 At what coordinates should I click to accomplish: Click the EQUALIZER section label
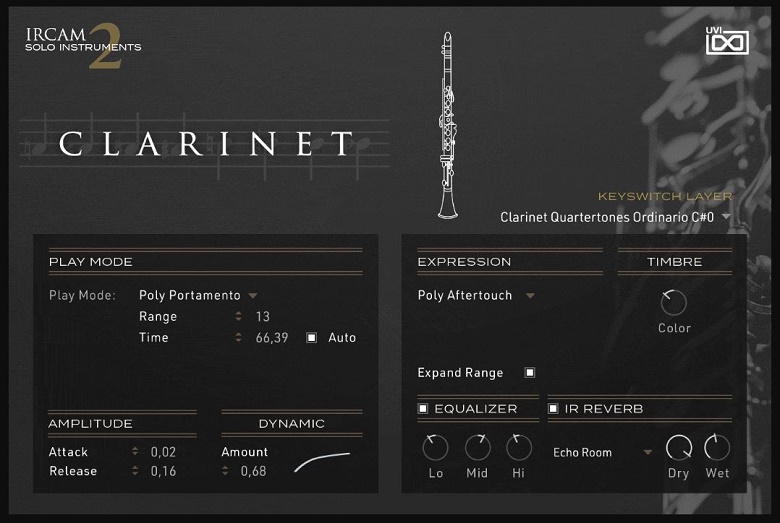pyautogui.click(x=476, y=409)
